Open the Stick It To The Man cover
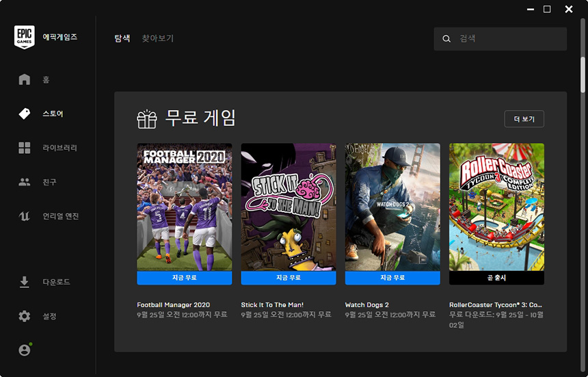Screen dimensions: 588x377 (289, 207)
